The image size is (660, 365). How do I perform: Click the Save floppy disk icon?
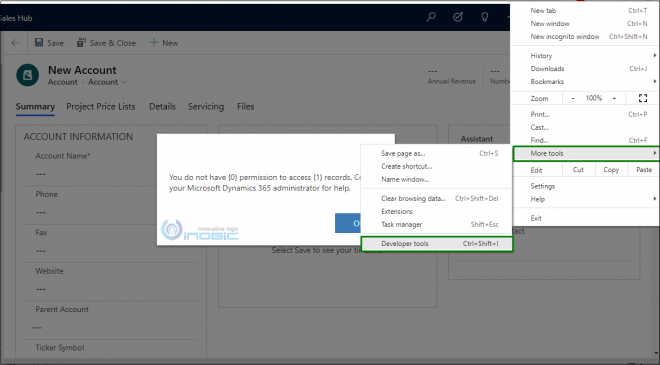click(39, 43)
